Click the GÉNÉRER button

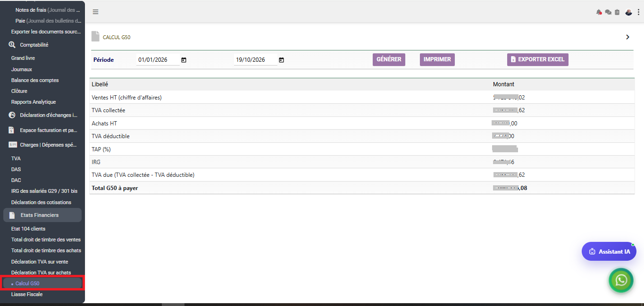(389, 59)
